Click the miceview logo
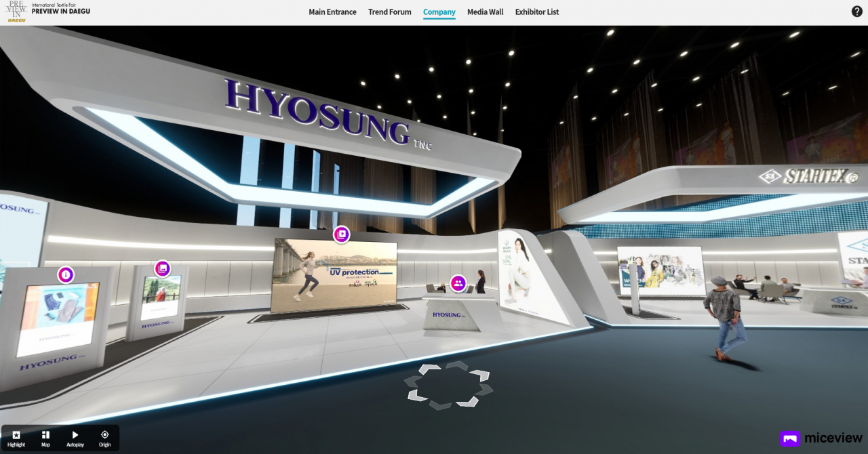The width and height of the screenshot is (868, 454). [x=822, y=438]
